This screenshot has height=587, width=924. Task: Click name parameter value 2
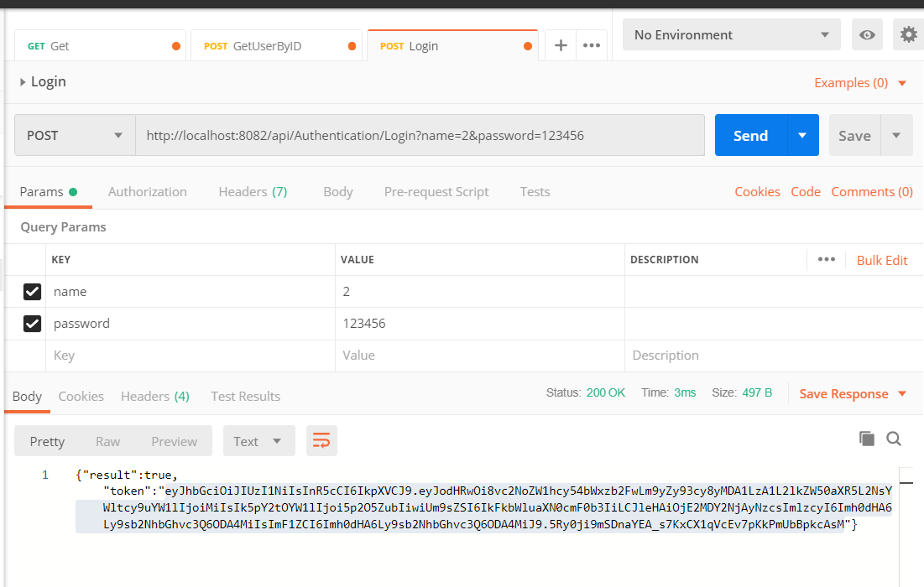point(480,292)
